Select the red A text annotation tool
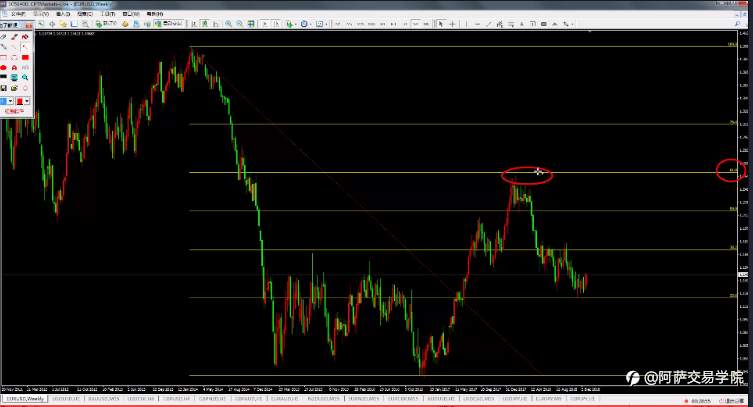The width and height of the screenshot is (753, 407). click(14, 68)
